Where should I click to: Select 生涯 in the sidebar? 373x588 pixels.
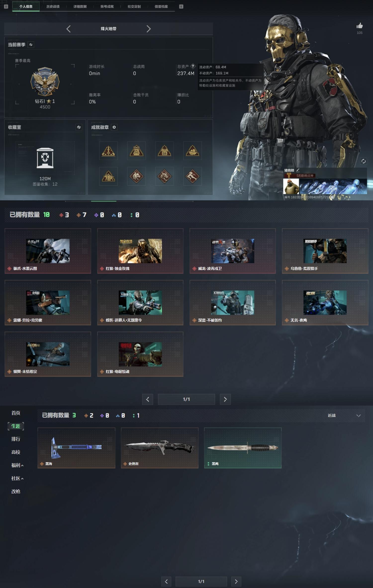click(16, 426)
